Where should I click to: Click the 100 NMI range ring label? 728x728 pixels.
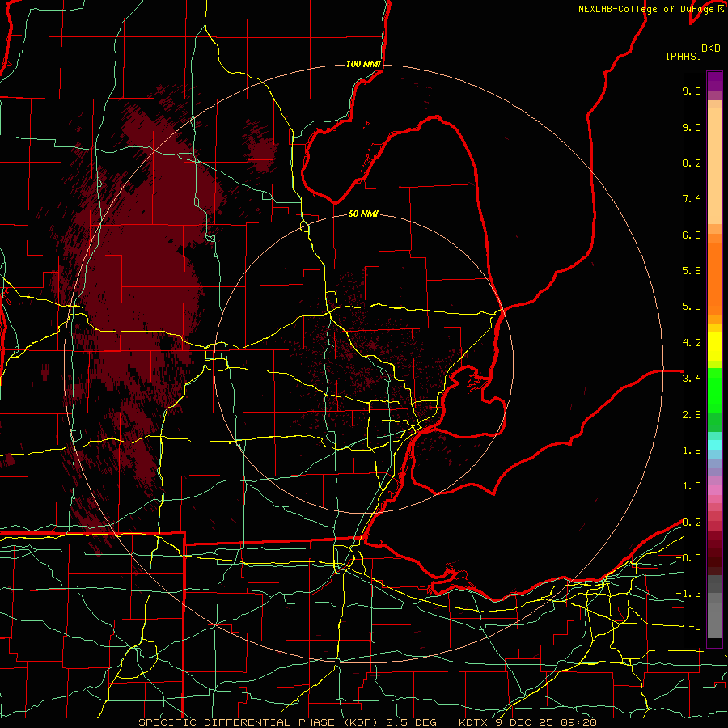coord(363,64)
